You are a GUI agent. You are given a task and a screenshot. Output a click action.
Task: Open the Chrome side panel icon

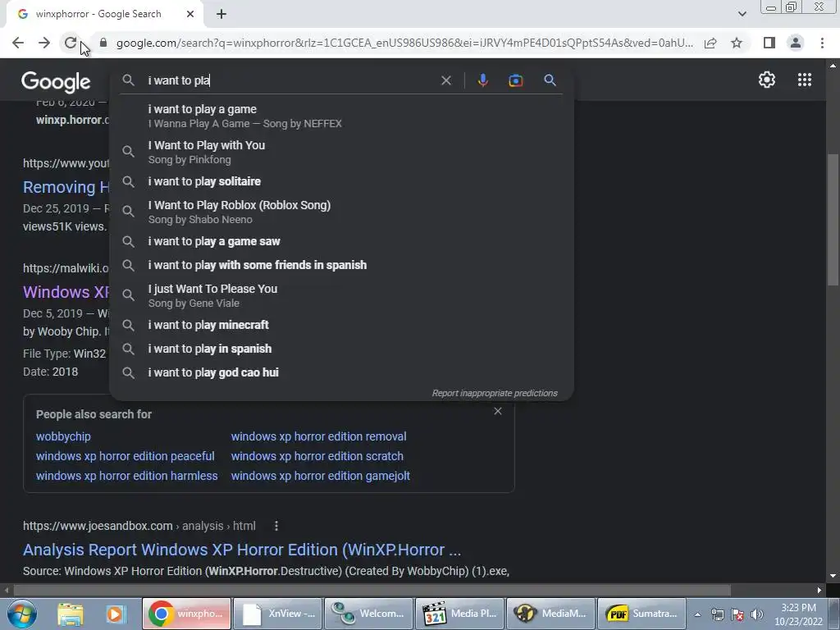pos(769,43)
